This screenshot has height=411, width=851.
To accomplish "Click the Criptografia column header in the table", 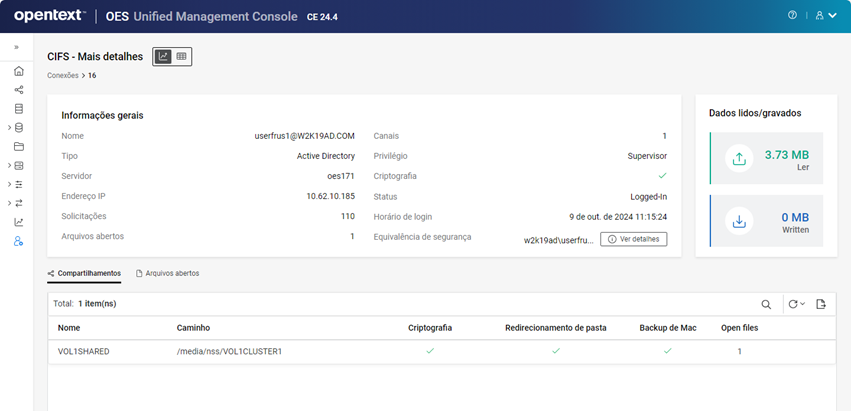I will [x=430, y=328].
